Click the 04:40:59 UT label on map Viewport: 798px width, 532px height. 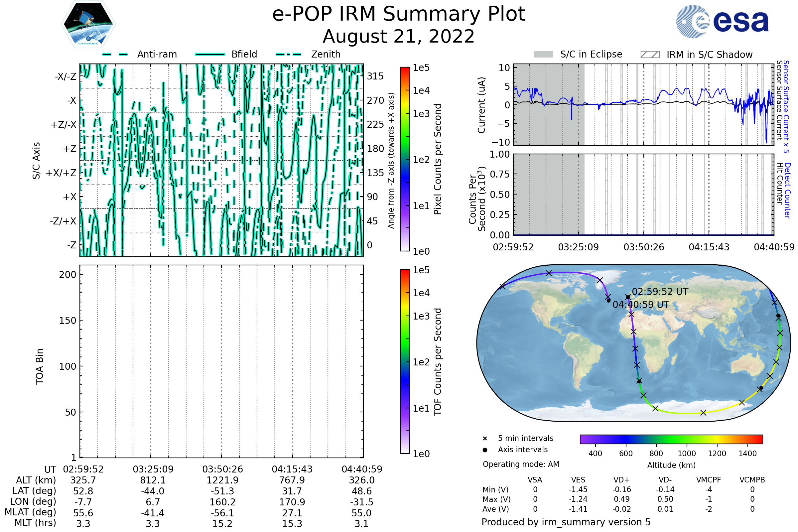(641, 305)
